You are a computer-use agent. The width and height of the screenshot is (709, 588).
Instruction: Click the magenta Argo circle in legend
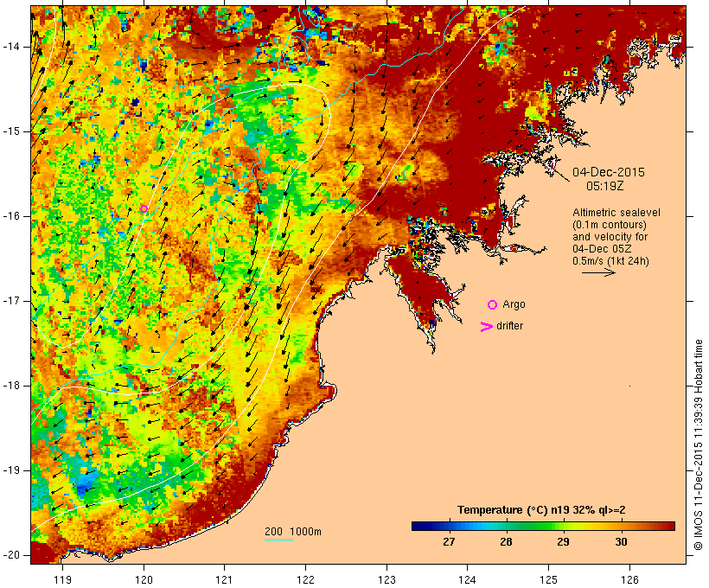pos(493,305)
